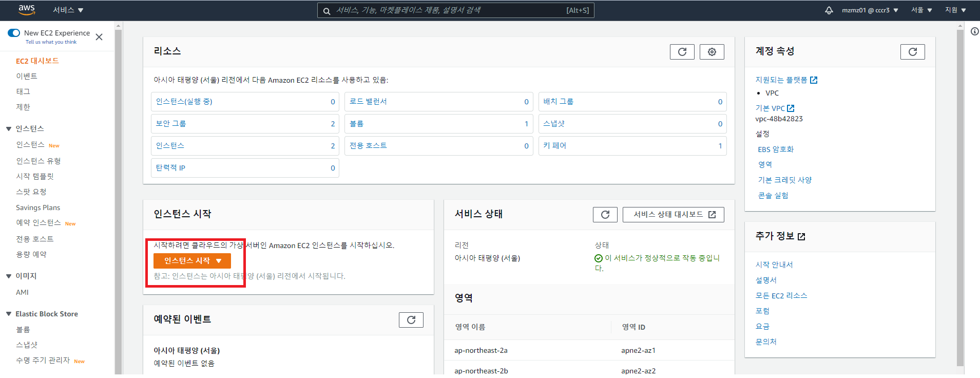Open 태그 in sidebar

[23, 92]
